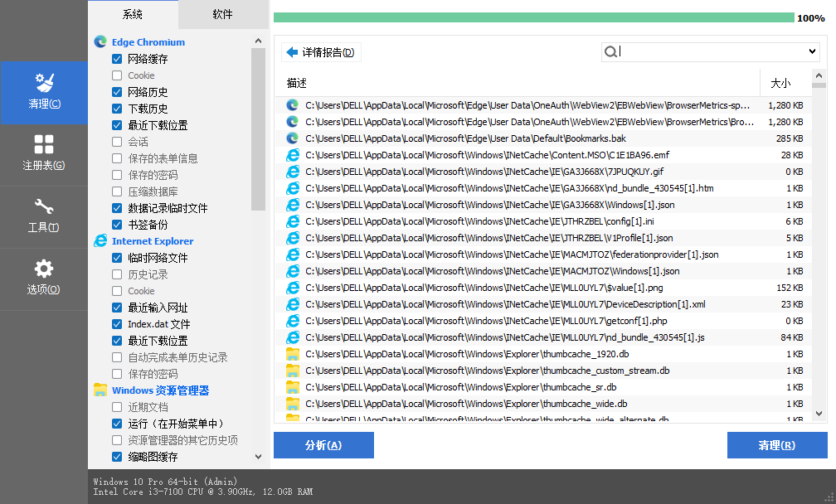
Task: Switch to the 系统 tab
Action: coord(133,14)
